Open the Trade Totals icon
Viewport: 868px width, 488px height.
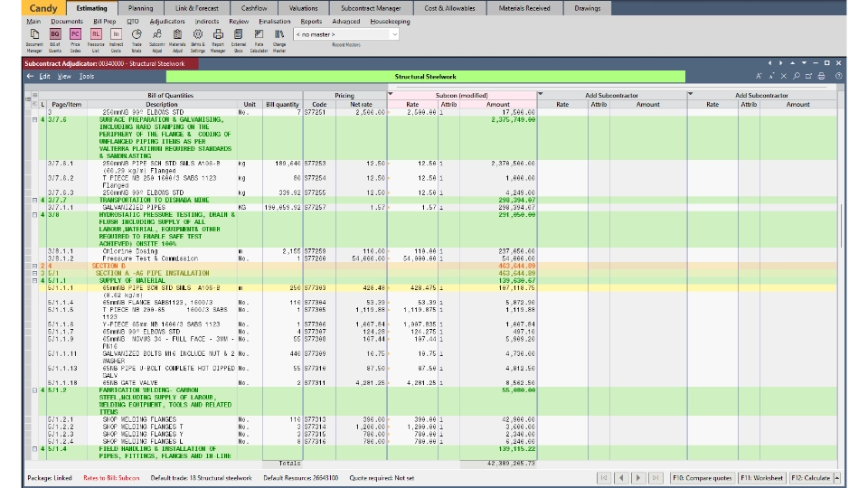click(137, 41)
